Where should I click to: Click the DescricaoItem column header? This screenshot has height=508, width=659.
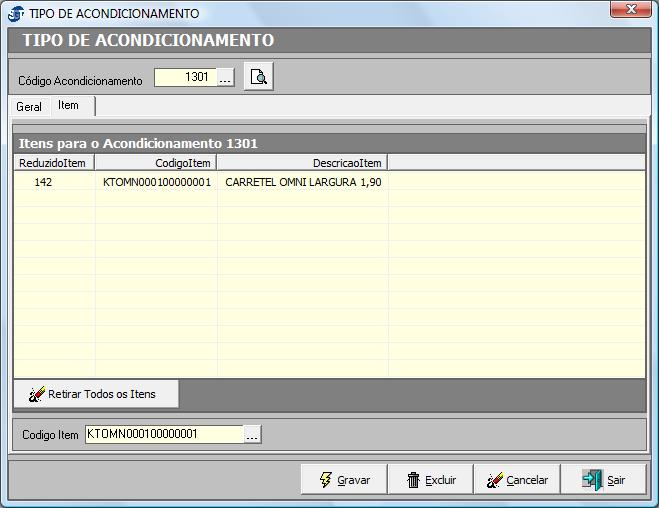[x=302, y=162]
